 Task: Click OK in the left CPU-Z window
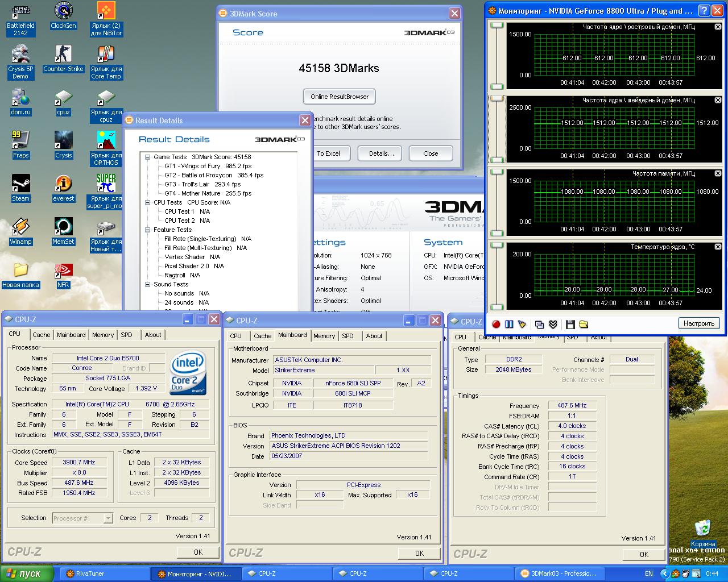point(198,552)
